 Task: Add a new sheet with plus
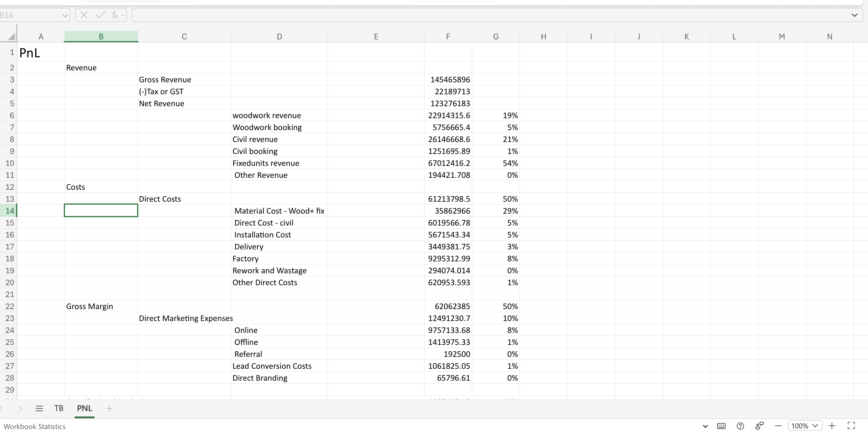(109, 408)
